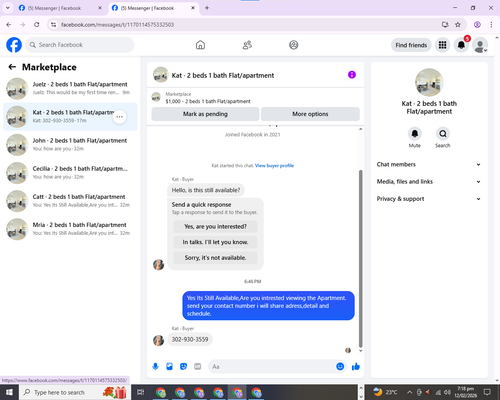Click the install/cast icon in address bar

445,25
